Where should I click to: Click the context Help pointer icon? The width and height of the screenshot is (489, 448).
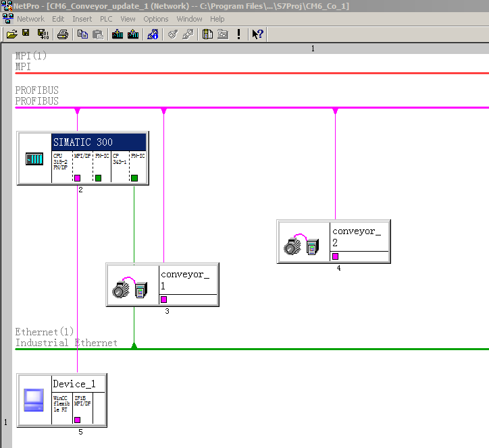pos(257,34)
